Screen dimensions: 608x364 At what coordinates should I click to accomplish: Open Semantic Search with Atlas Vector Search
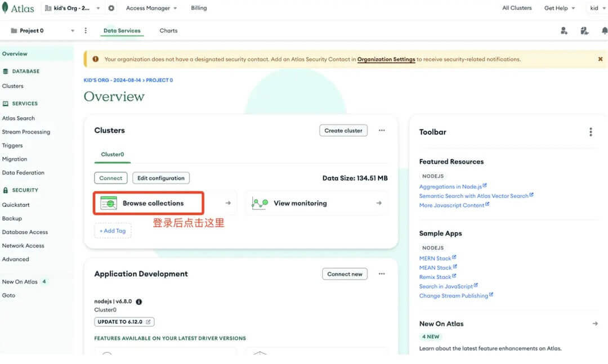476,196
